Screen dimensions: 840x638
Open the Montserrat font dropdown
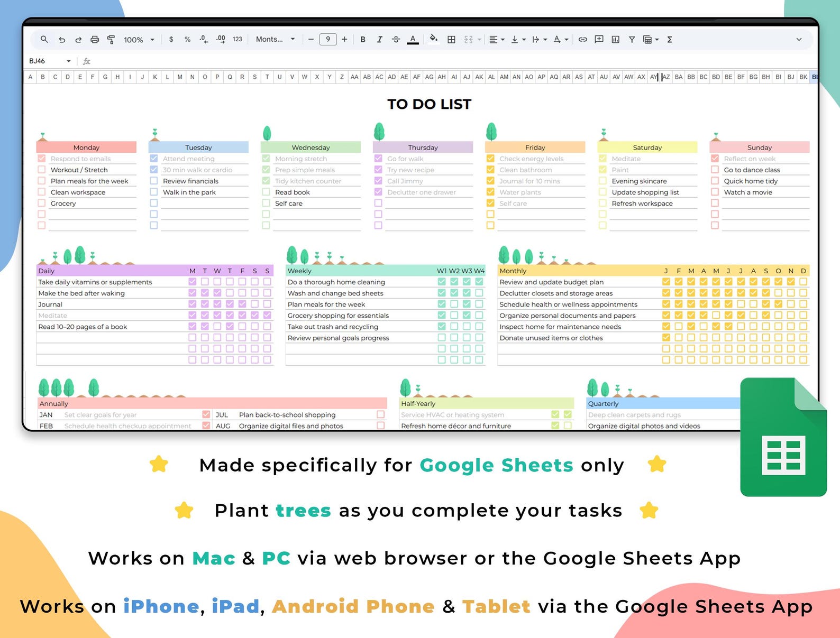pos(275,40)
